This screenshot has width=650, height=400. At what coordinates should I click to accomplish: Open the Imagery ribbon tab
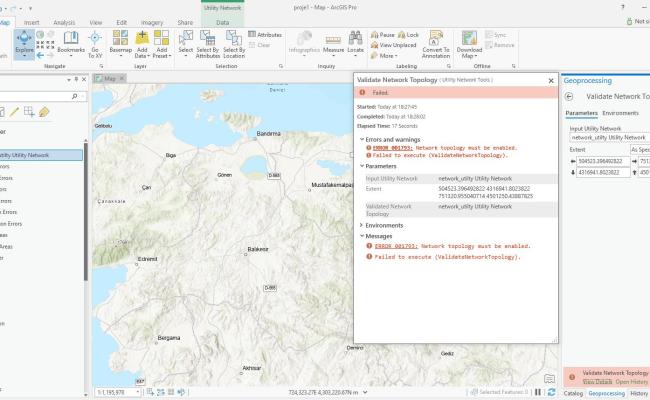pyautogui.click(x=152, y=22)
